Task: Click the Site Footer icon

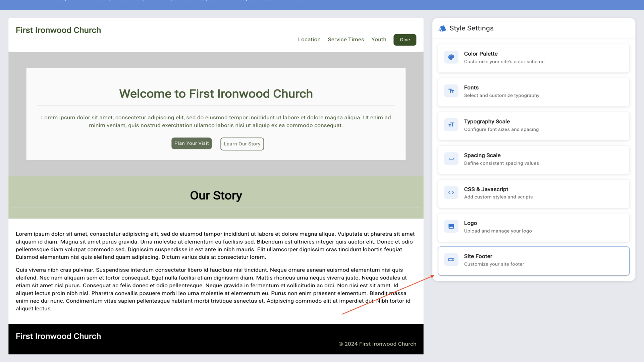Action: (451, 260)
